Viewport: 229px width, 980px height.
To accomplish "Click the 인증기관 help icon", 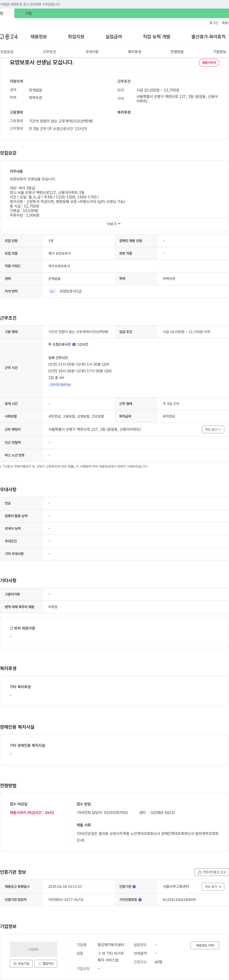I will 134,887.
